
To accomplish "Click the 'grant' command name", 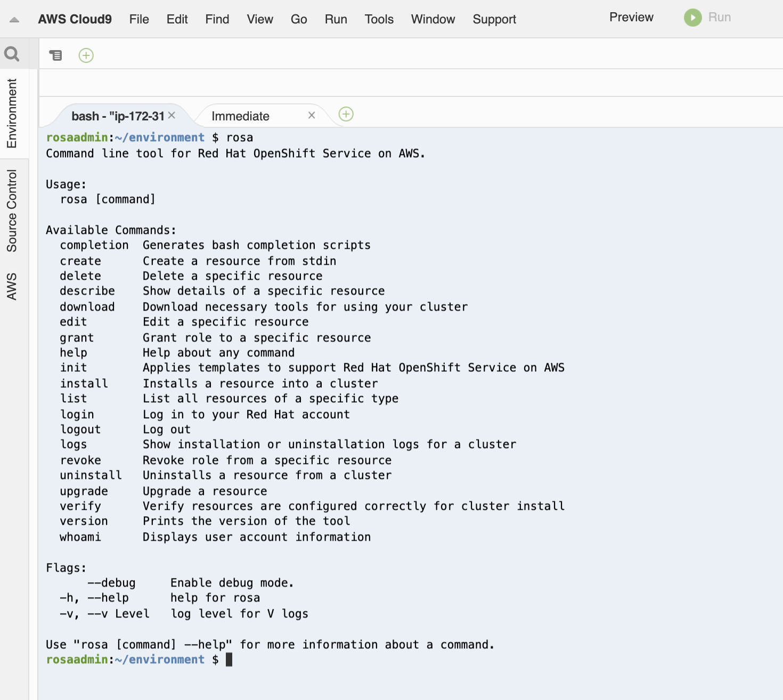I will pyautogui.click(x=77, y=338).
